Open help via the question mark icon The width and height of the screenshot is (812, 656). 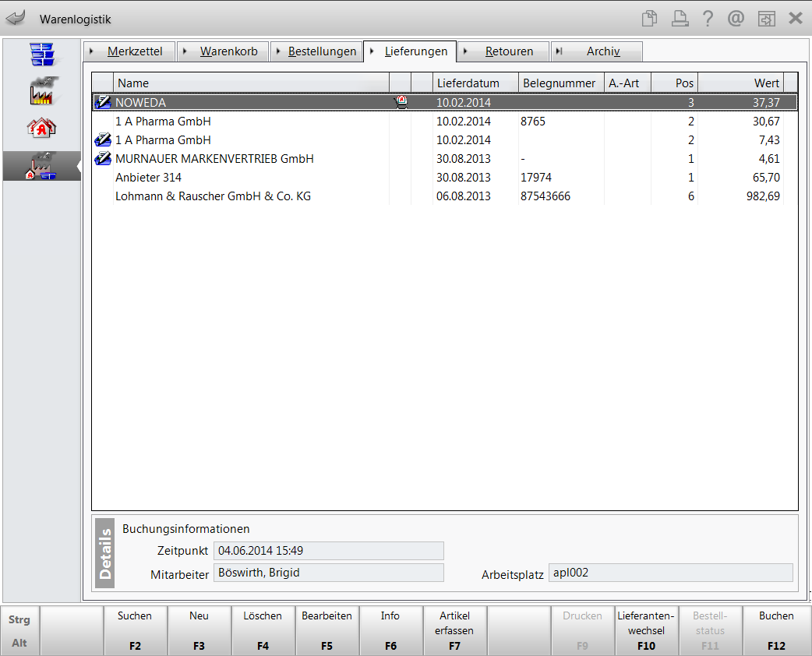[x=708, y=19]
